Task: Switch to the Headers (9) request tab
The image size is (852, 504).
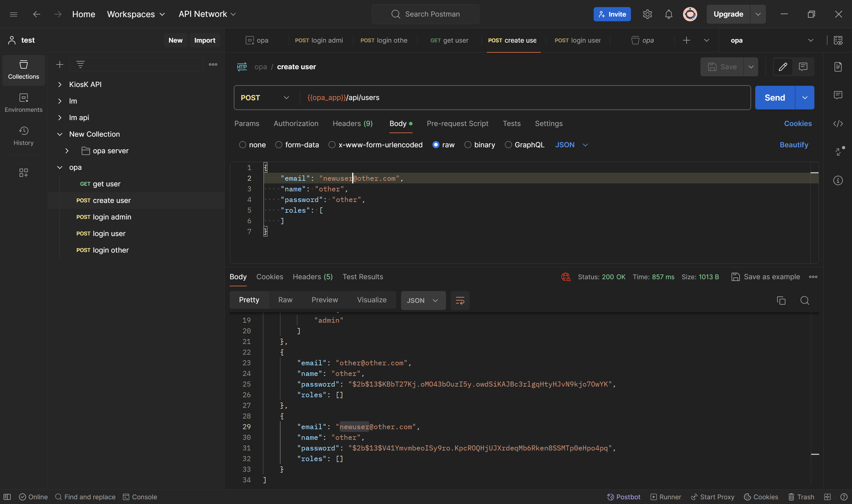Action: (352, 124)
